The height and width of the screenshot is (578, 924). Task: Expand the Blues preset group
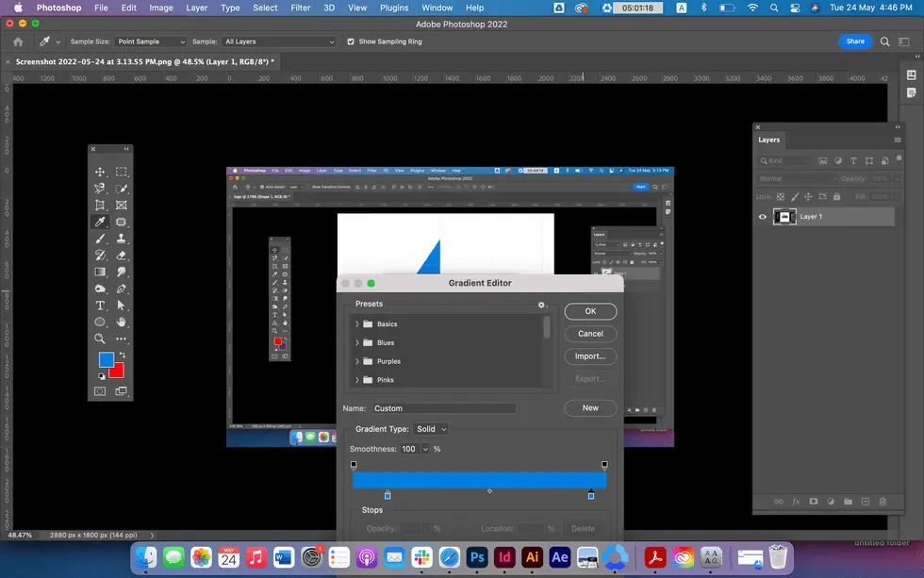pos(357,342)
